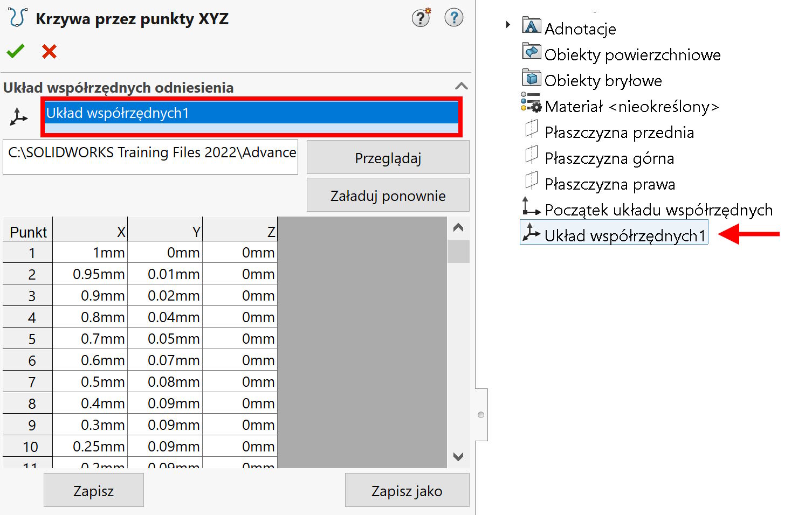Image resolution: width=812 pixels, height=515 pixels.
Task: Cancel the dialog with the red X
Action: pyautogui.click(x=49, y=51)
